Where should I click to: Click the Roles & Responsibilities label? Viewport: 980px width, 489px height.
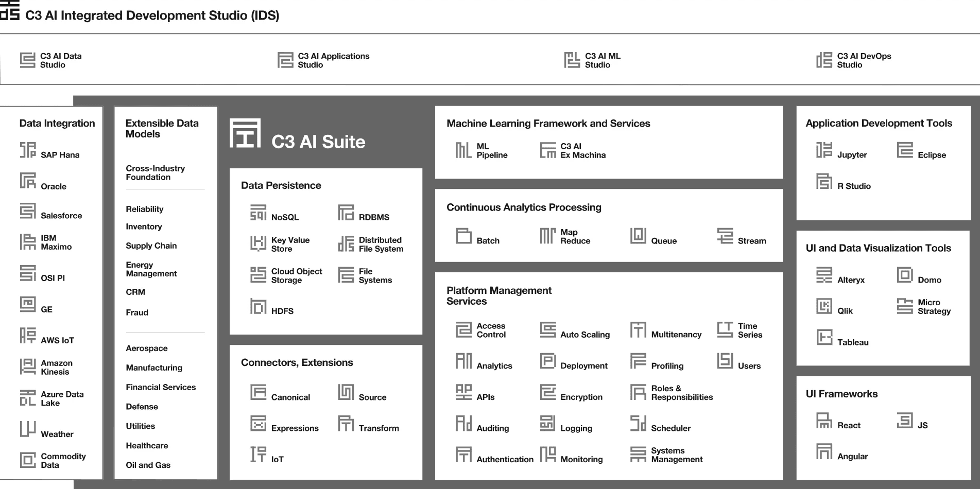point(682,393)
